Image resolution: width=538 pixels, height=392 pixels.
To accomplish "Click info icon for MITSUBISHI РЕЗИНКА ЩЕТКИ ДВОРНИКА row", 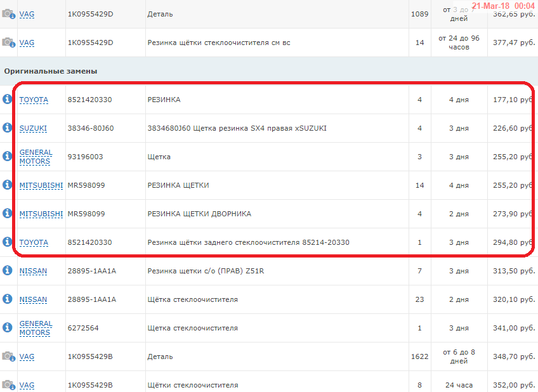I will [x=7, y=213].
